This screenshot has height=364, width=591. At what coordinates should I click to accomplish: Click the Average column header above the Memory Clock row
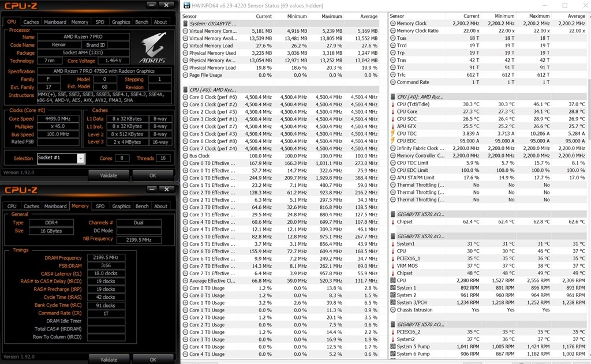coord(577,16)
